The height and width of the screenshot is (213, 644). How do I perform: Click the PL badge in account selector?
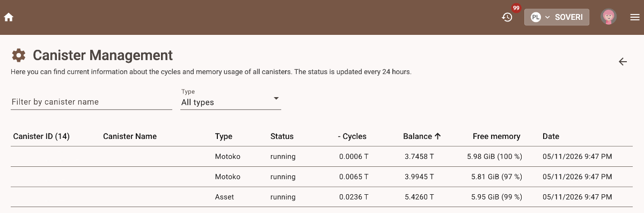pyautogui.click(x=535, y=17)
